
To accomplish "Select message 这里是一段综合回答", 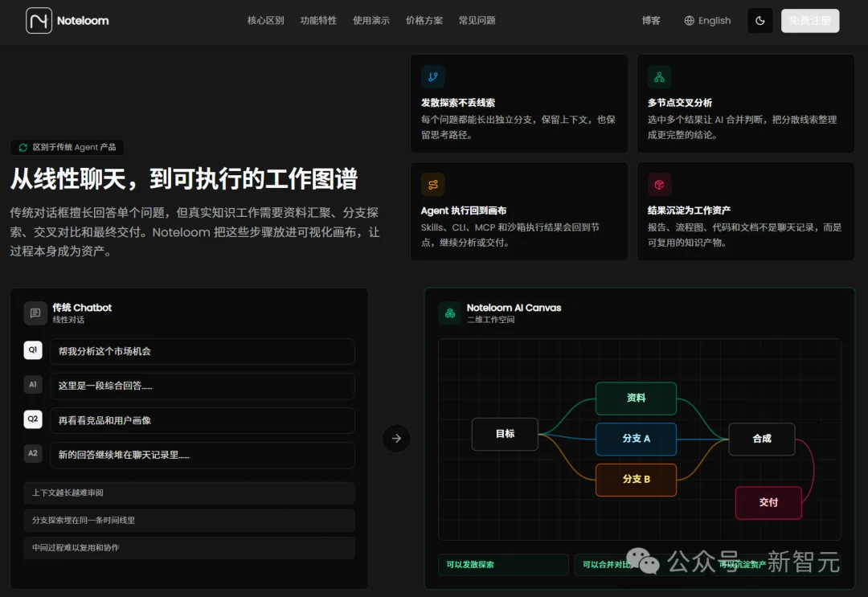I will click(x=203, y=386).
